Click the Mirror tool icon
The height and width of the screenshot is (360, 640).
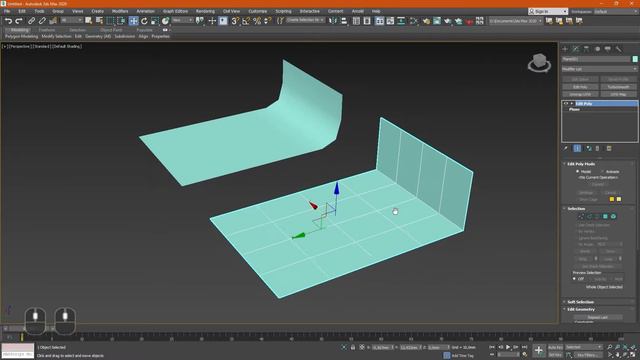[x=333, y=21]
